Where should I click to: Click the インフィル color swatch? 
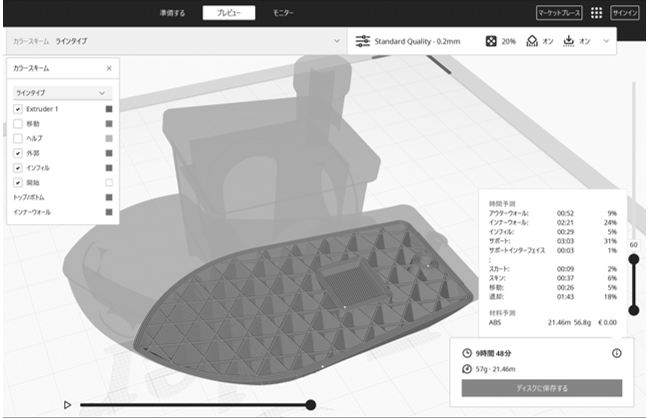coord(109,168)
